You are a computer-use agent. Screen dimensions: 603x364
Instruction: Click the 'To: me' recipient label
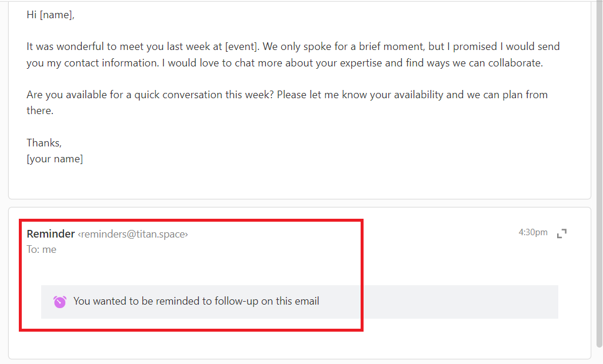(x=41, y=249)
